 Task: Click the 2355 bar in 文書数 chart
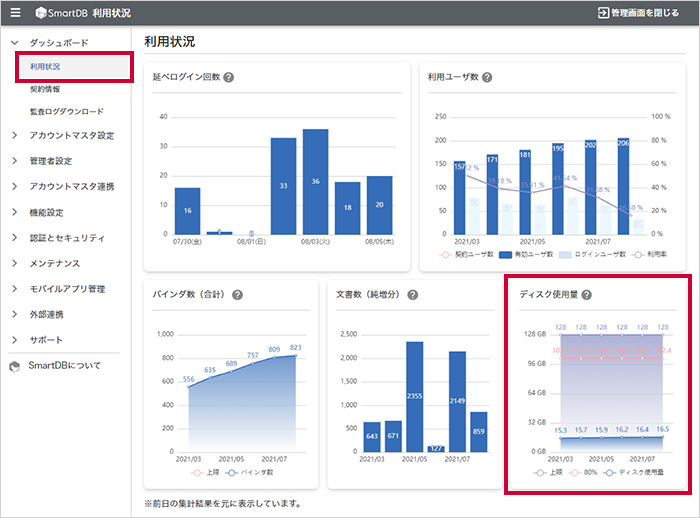[x=415, y=397]
